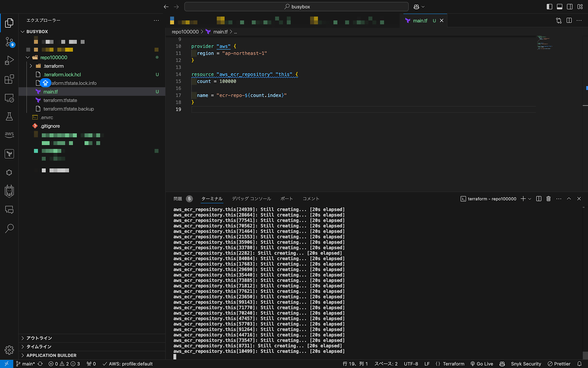Open .terraform.lock.hcl file
Screen dimensions: 588x368
click(x=92, y=74)
